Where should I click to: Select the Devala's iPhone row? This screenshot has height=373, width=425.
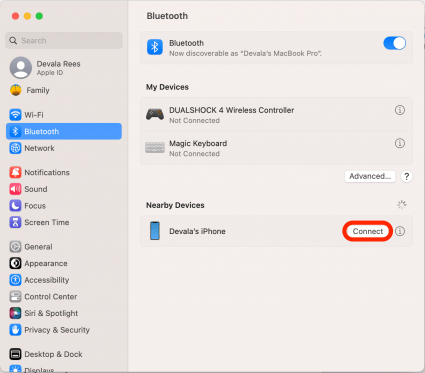pyautogui.click(x=276, y=231)
